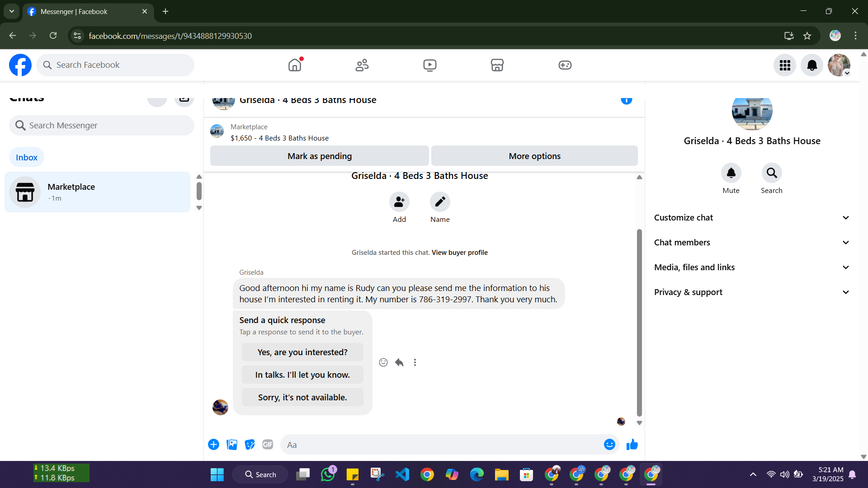868x488 pixels.
Task: Search in conversation using magnifier icon
Action: (772, 173)
